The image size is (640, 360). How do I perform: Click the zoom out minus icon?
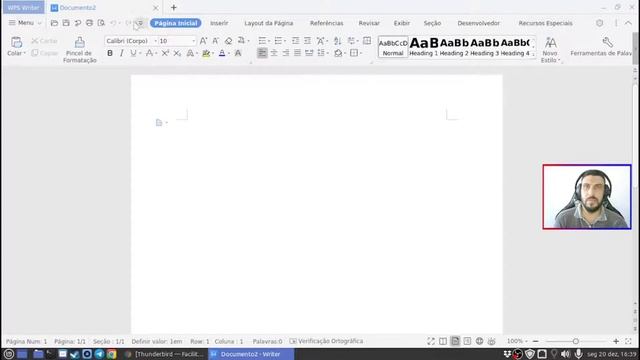tap(536, 341)
